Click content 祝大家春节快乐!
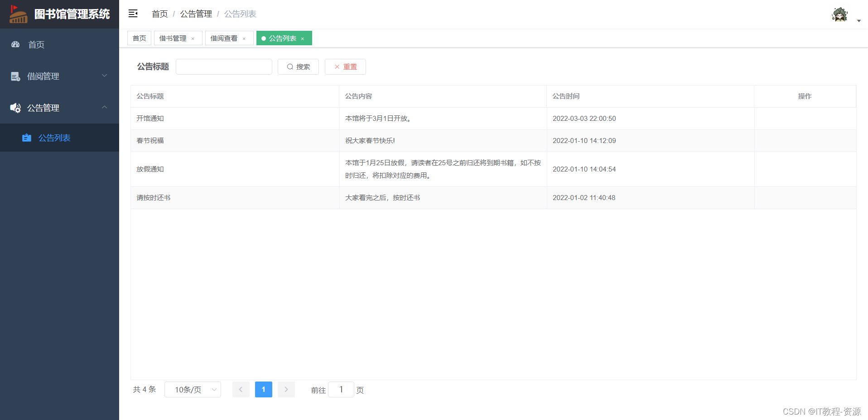Viewport: 868px width, 420px height. pos(370,140)
